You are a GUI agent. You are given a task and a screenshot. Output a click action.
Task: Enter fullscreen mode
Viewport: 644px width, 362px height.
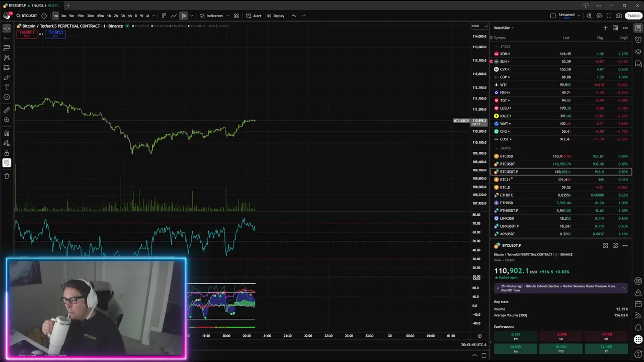609,16
